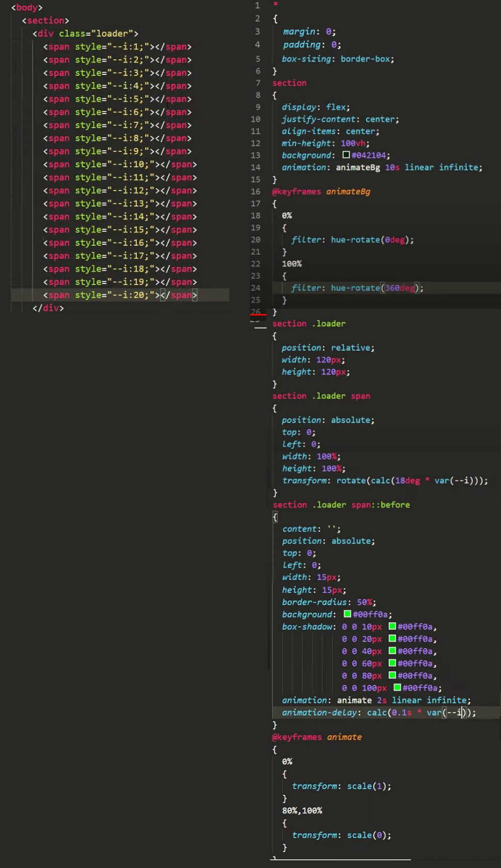
Task: Click the "@keyframes animateBg" rule
Action: click(321, 192)
